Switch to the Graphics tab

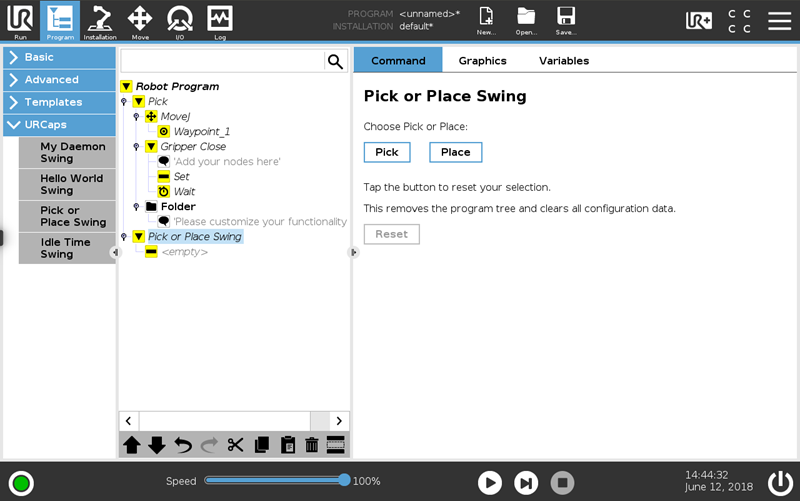point(482,61)
